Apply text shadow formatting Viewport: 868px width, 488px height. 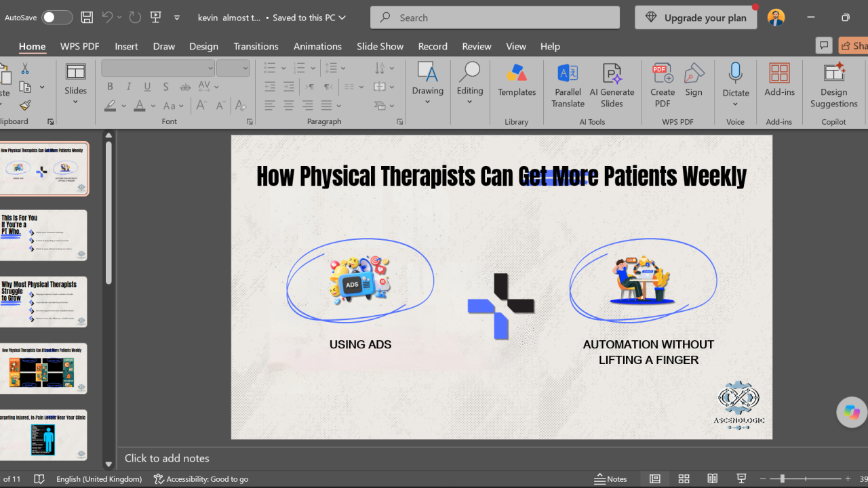[x=166, y=87]
